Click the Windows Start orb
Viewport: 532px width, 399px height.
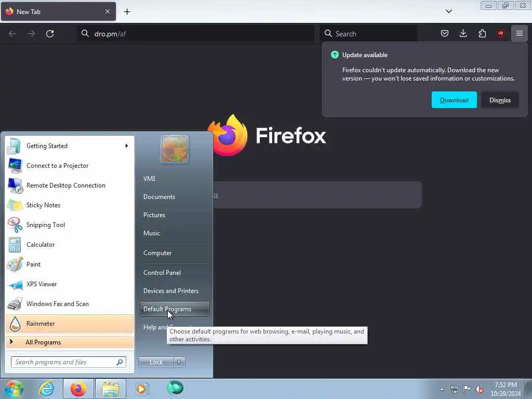14,389
